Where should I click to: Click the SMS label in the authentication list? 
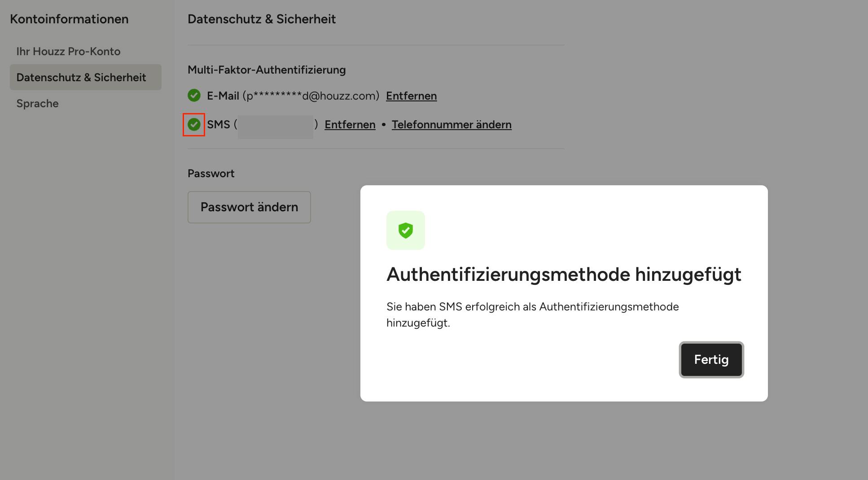219,125
